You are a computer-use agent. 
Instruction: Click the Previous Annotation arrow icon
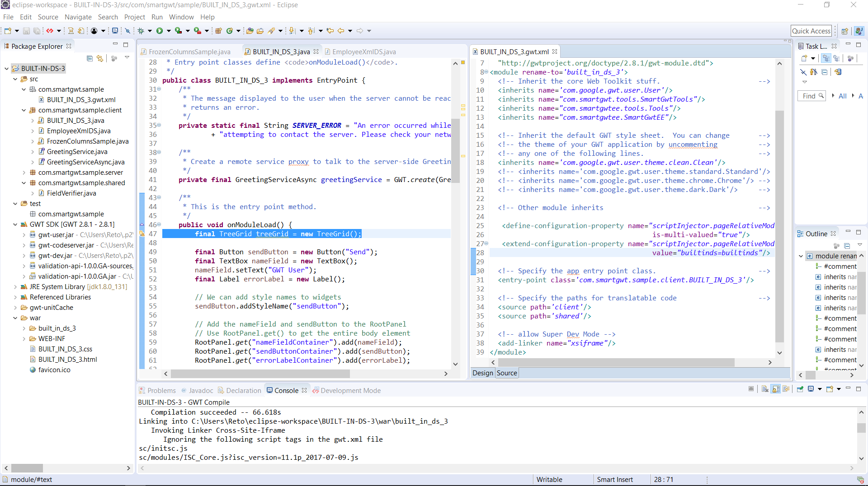tap(311, 31)
